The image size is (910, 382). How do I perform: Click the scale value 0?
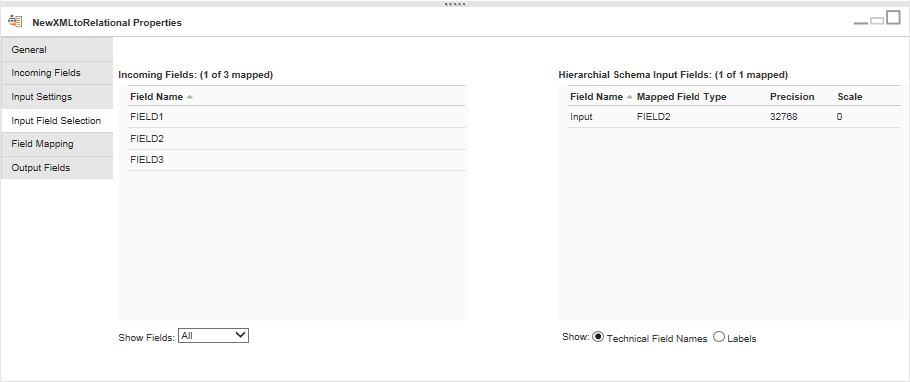(x=840, y=117)
